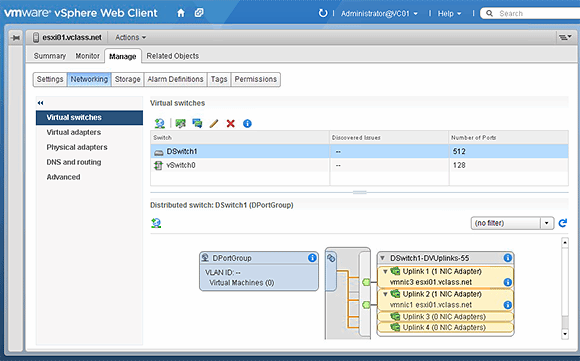Viewport: 580px width, 361px height.
Task: Select Uplink 3 (0 NIC Adapters)
Action: coord(445,317)
